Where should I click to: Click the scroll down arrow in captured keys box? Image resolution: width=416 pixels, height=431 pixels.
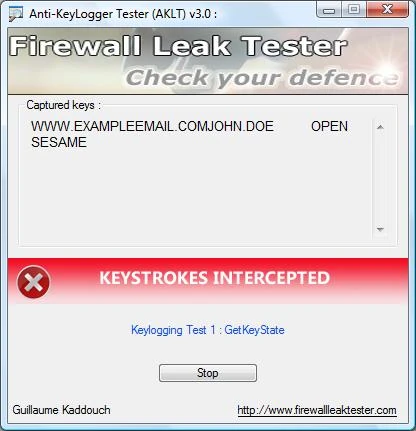coord(380,229)
